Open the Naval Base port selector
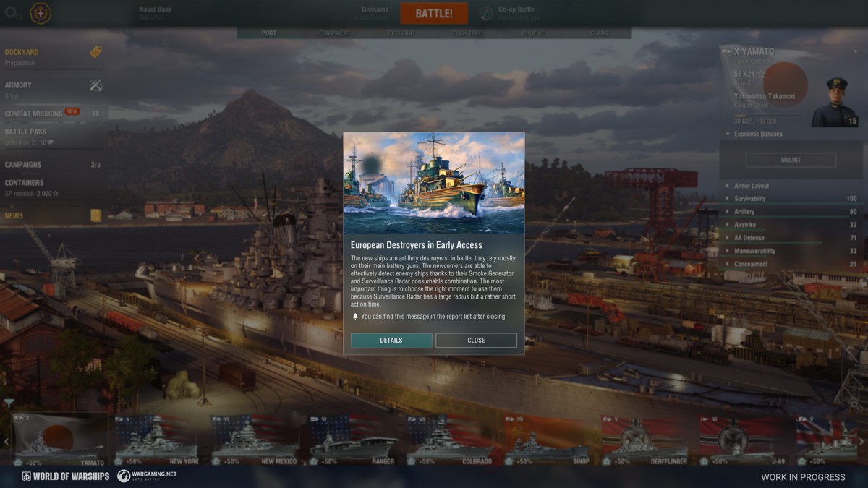The image size is (868, 488). (156, 13)
